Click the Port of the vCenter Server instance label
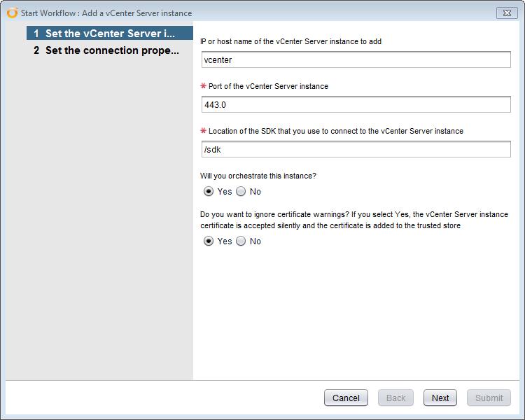This screenshot has width=525, height=420. [x=268, y=86]
